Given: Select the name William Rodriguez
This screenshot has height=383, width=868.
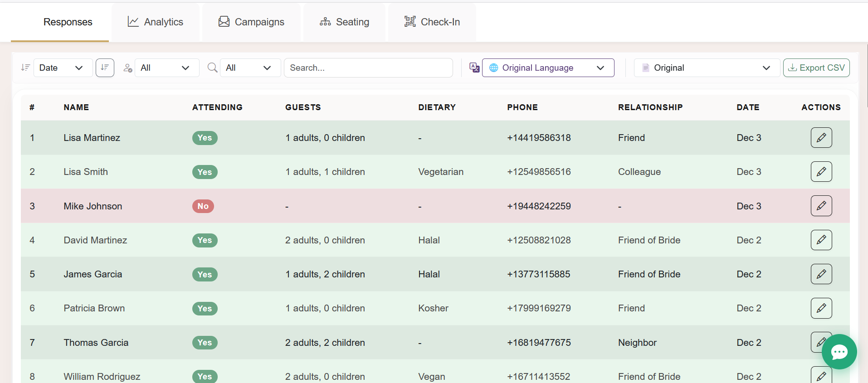Looking at the screenshot, I should tap(102, 377).
